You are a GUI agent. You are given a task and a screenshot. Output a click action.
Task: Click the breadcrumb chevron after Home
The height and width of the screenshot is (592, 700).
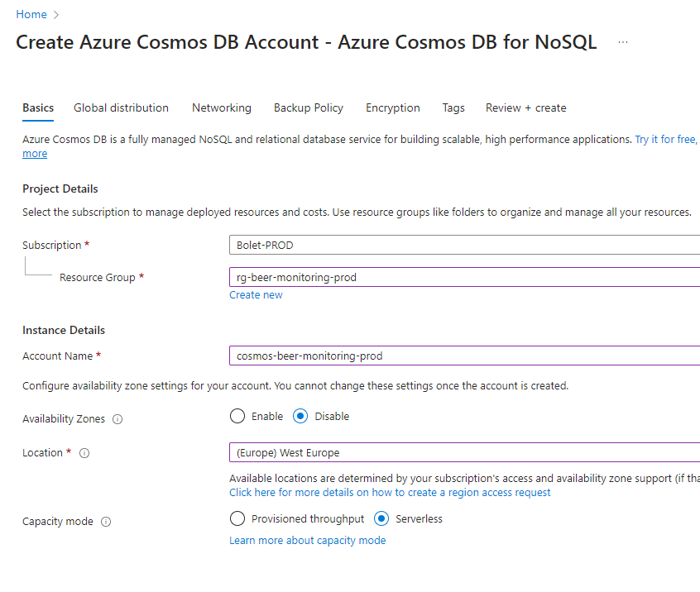[x=55, y=15]
